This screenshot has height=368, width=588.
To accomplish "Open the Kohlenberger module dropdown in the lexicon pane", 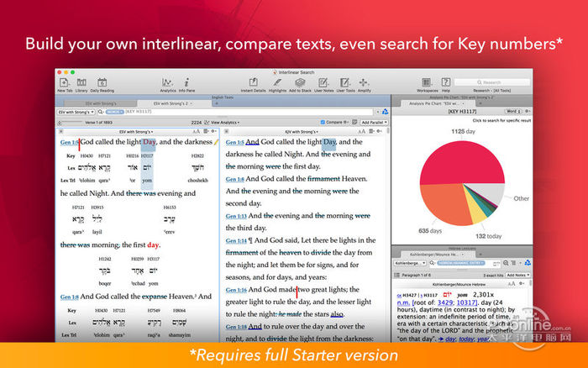I will 410,263.
